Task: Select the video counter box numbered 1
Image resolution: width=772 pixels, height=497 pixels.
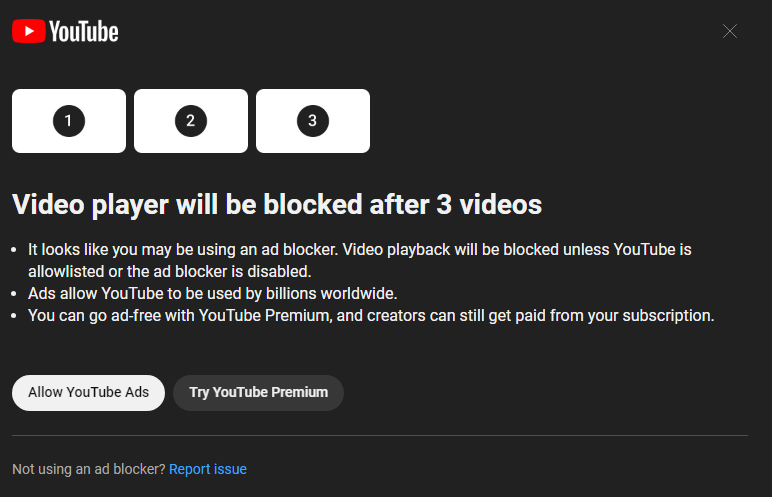Action: tap(69, 121)
